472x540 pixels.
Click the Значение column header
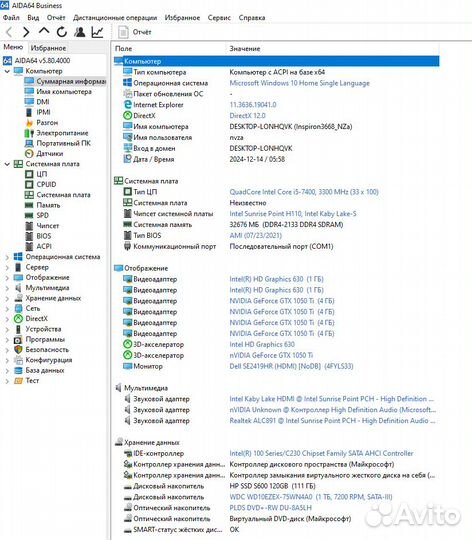(x=245, y=49)
